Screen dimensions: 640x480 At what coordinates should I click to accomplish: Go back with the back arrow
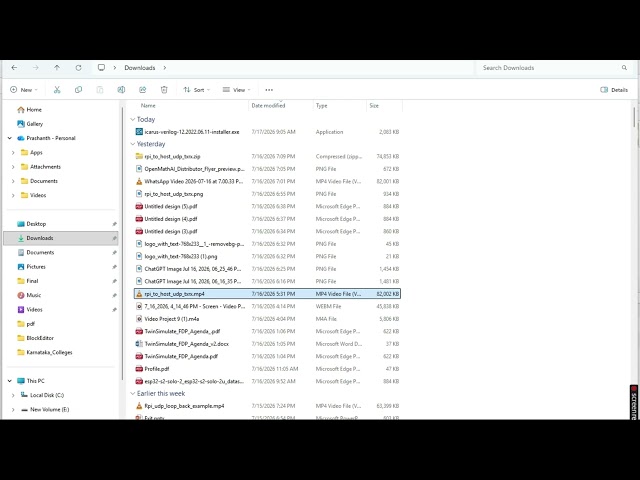click(x=14, y=68)
